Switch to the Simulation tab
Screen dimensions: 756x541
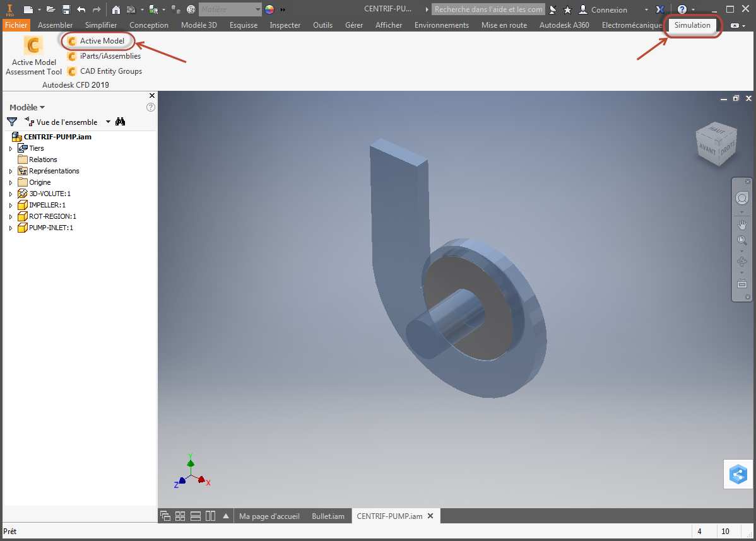tap(692, 25)
